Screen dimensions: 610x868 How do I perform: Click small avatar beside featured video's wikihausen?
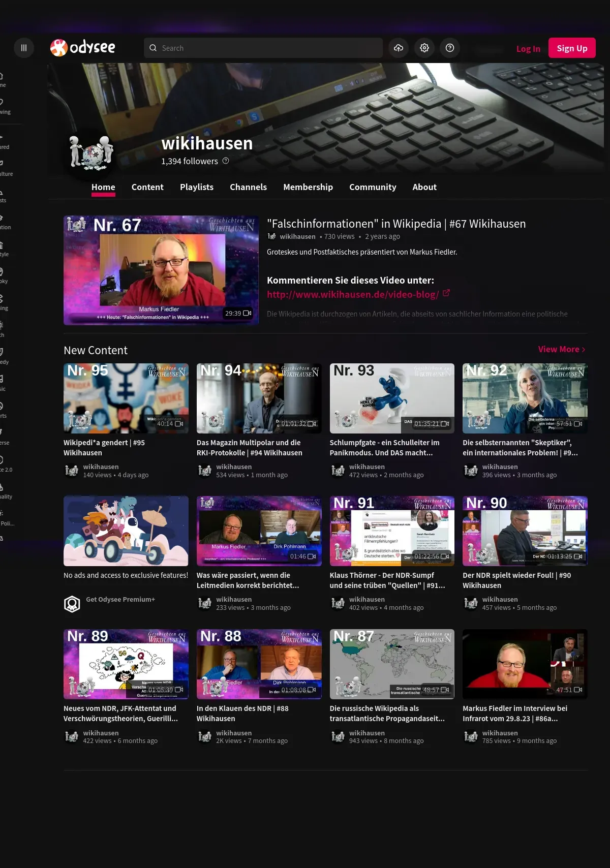point(271,236)
